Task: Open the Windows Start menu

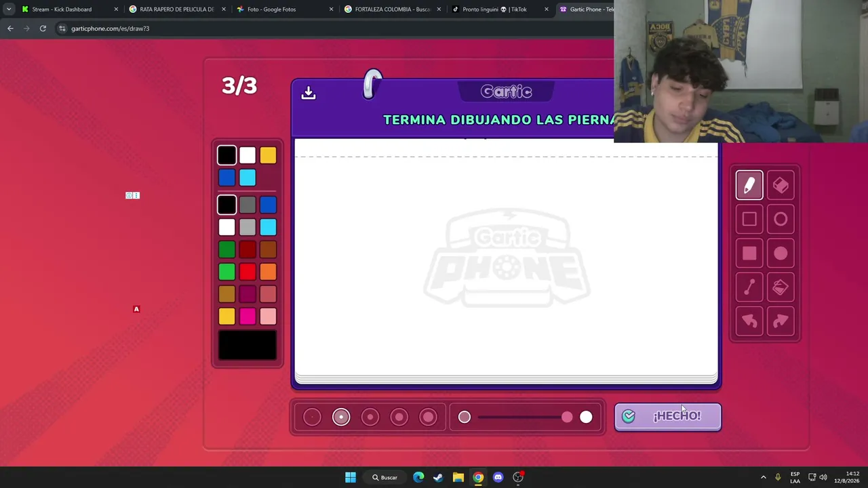Action: (351, 477)
